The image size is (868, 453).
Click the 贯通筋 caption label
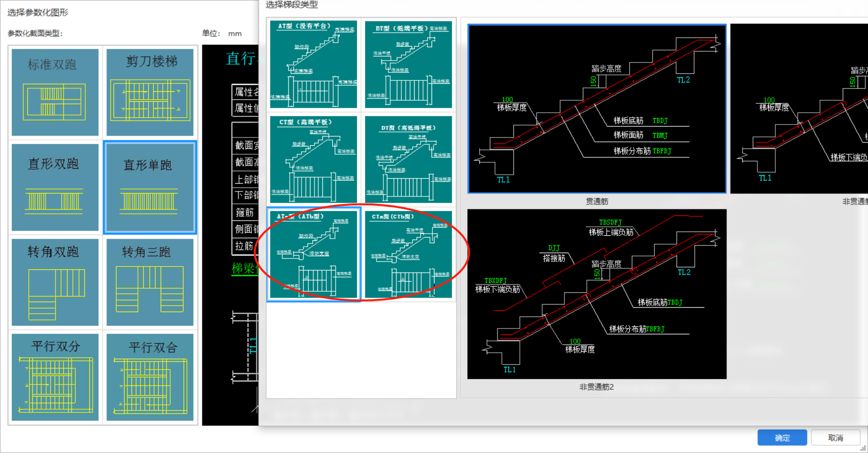tap(597, 201)
